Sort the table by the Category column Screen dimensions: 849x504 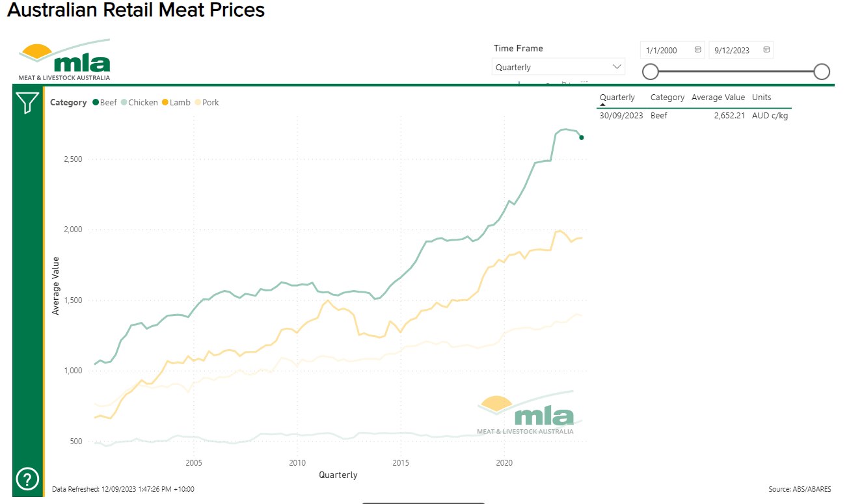667,97
